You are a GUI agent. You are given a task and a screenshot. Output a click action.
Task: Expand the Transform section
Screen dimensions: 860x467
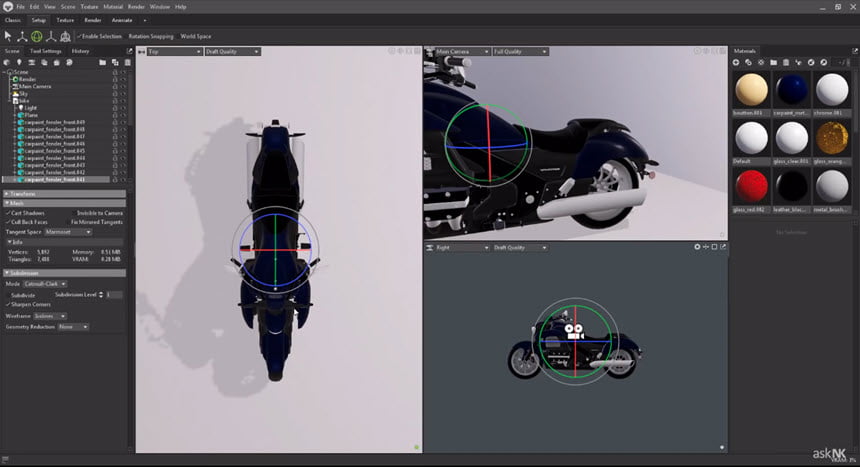coord(65,194)
